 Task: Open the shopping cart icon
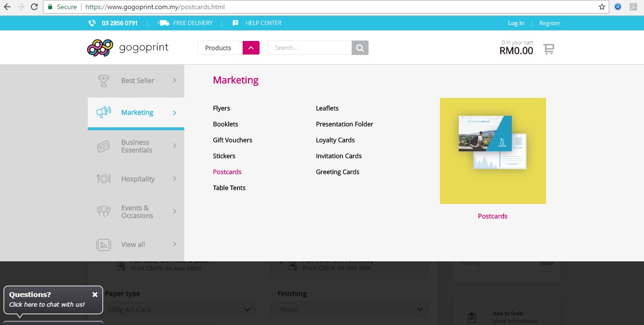click(x=548, y=48)
